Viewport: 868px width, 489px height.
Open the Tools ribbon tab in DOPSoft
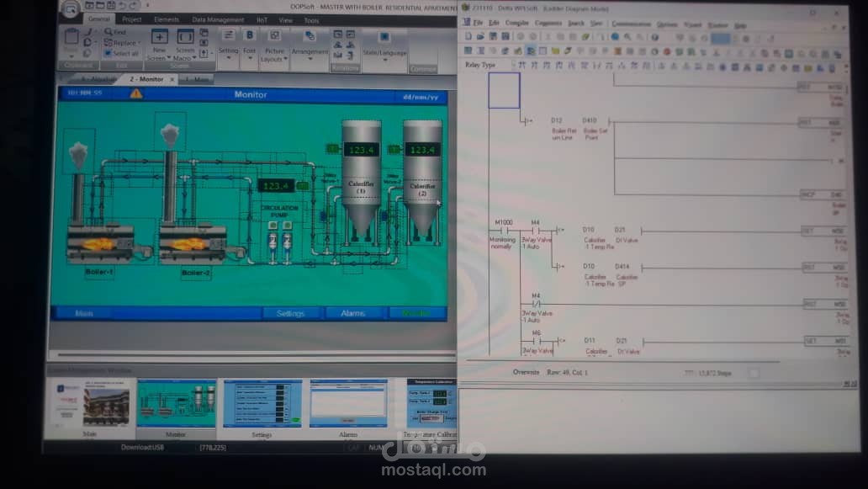click(312, 20)
